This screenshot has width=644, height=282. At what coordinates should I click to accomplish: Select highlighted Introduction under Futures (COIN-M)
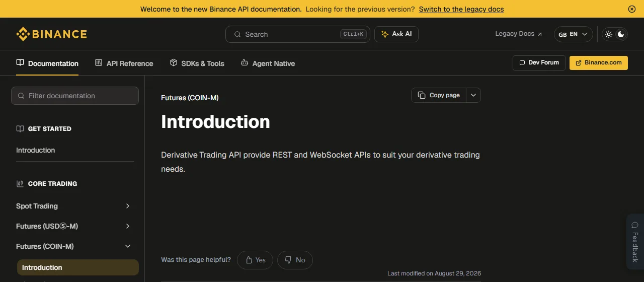point(78,267)
